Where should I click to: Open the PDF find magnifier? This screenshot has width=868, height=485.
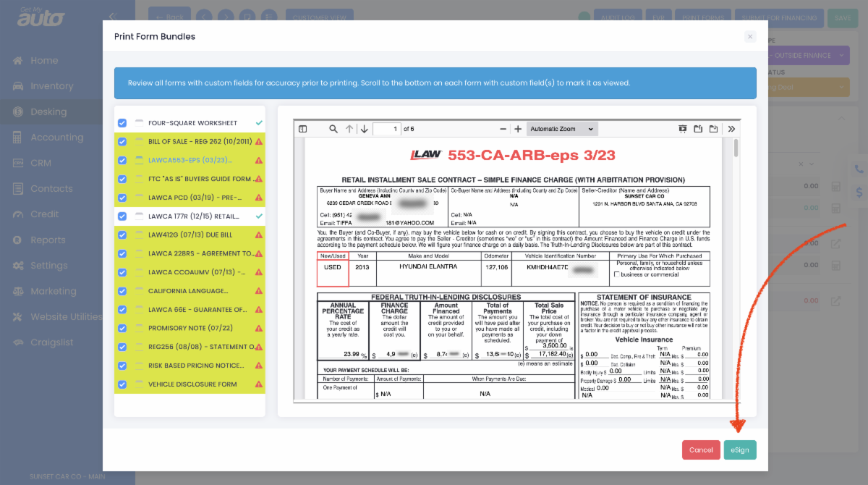click(333, 129)
